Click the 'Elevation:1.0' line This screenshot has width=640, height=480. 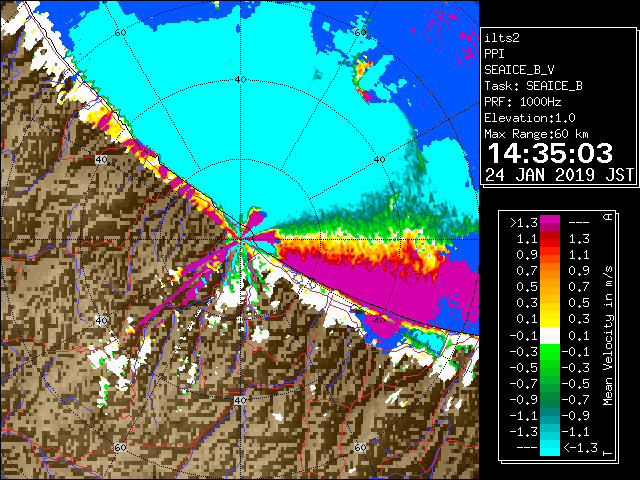[530, 118]
